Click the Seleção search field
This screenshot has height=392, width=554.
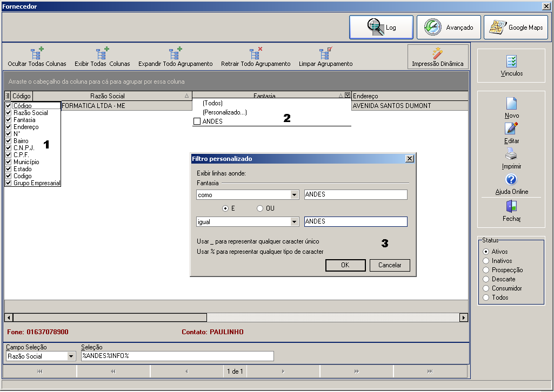coord(177,356)
